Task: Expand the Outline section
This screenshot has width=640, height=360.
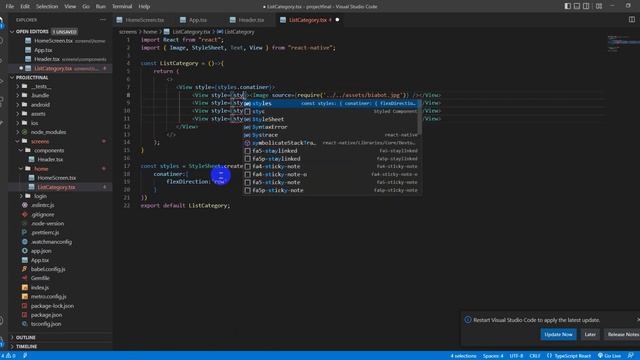Action: pyautogui.click(x=12, y=337)
